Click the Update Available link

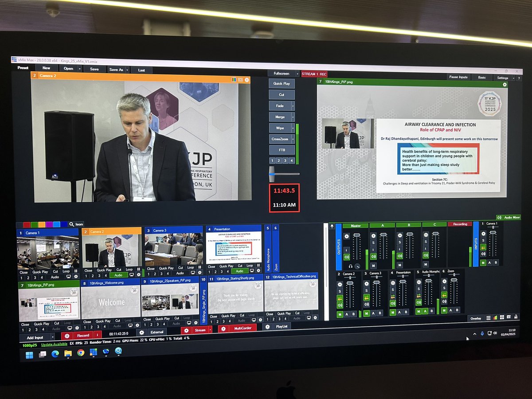pos(55,344)
